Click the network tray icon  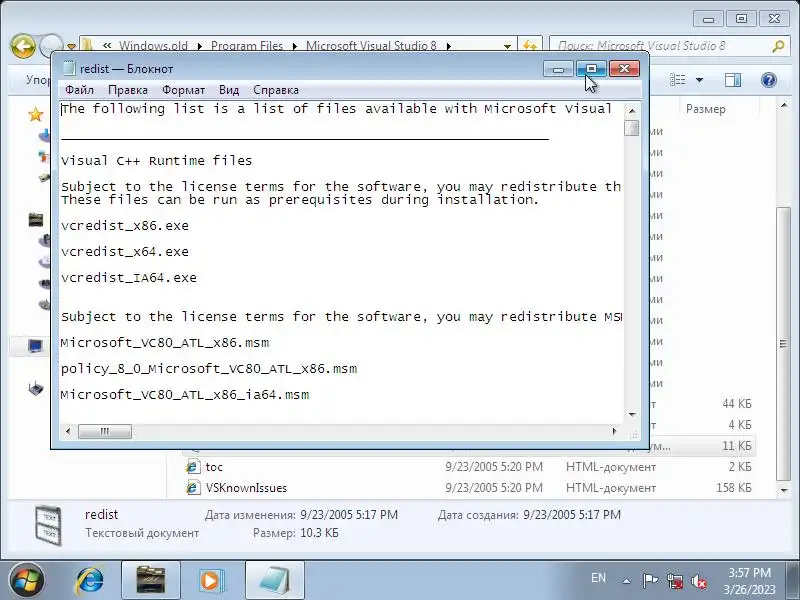tap(676, 581)
